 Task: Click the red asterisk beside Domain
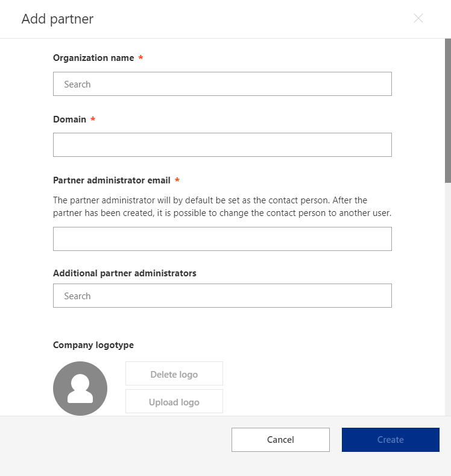click(x=93, y=119)
